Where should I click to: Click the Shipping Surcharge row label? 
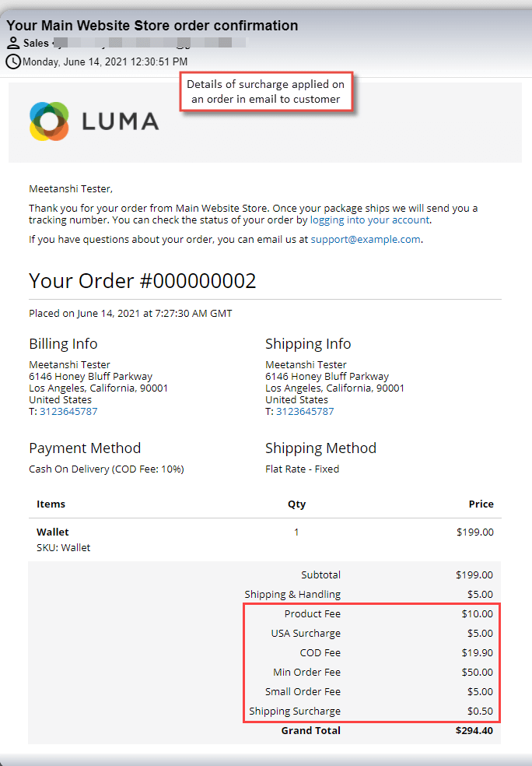tap(295, 712)
